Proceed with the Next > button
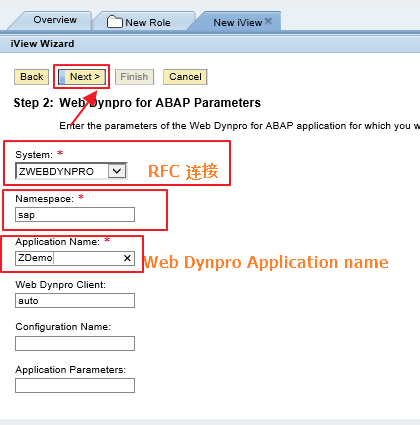420x425 pixels. pos(82,77)
